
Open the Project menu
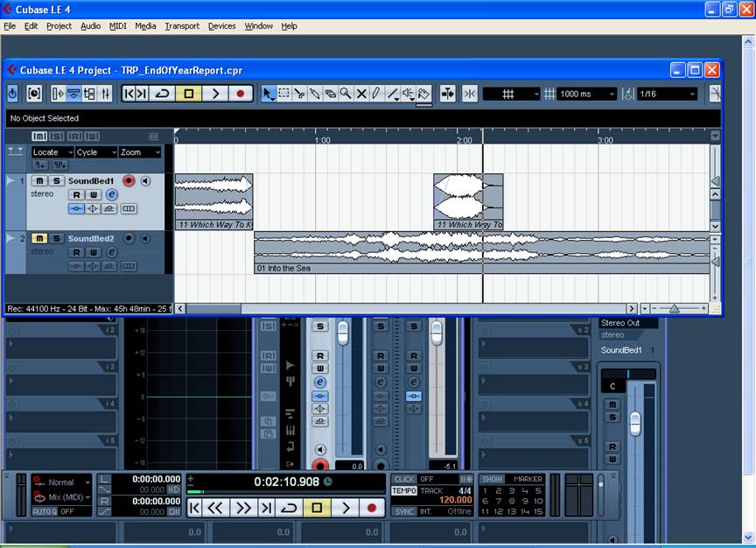pyautogui.click(x=59, y=26)
